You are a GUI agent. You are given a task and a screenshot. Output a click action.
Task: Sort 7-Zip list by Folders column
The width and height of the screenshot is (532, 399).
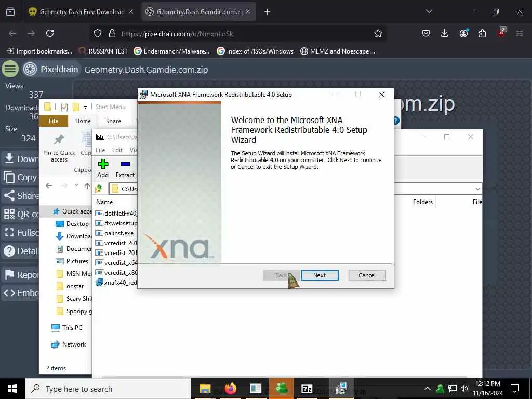click(x=423, y=202)
